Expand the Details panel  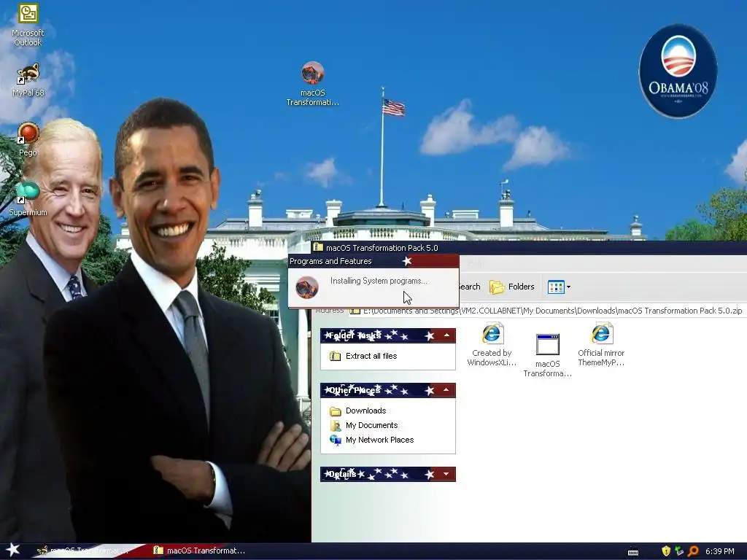(446, 474)
